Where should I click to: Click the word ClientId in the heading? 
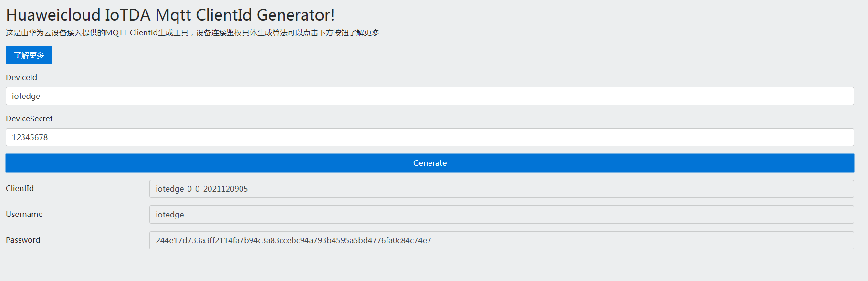click(x=223, y=15)
